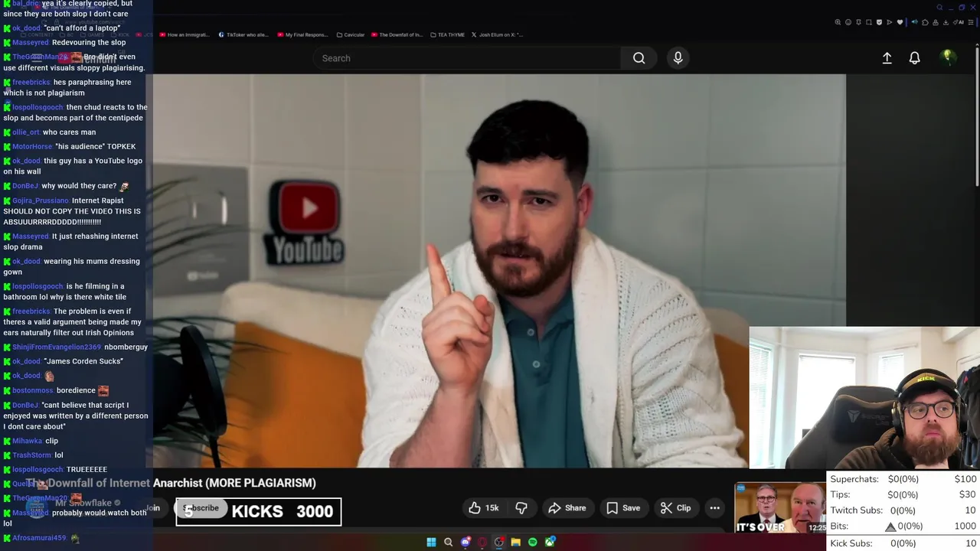
Task: Open the 'TikToker who alle...' bookmark
Action: pos(243,34)
